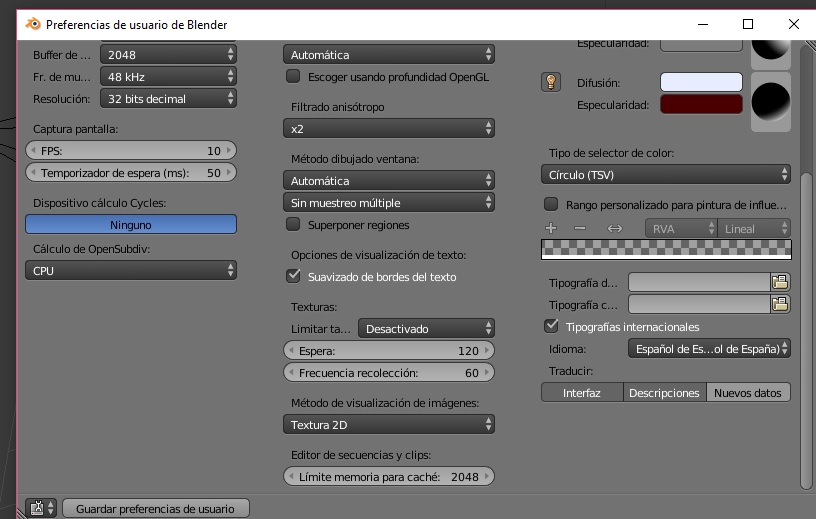Enable Rango personalizado para pintura de influencia
This screenshot has width=816, height=519.
tap(551, 204)
